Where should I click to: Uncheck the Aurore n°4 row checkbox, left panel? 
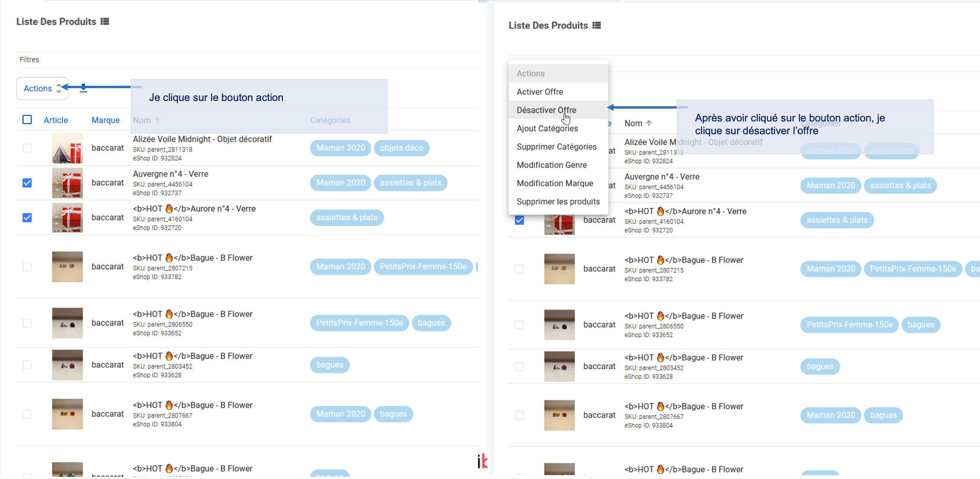click(27, 218)
